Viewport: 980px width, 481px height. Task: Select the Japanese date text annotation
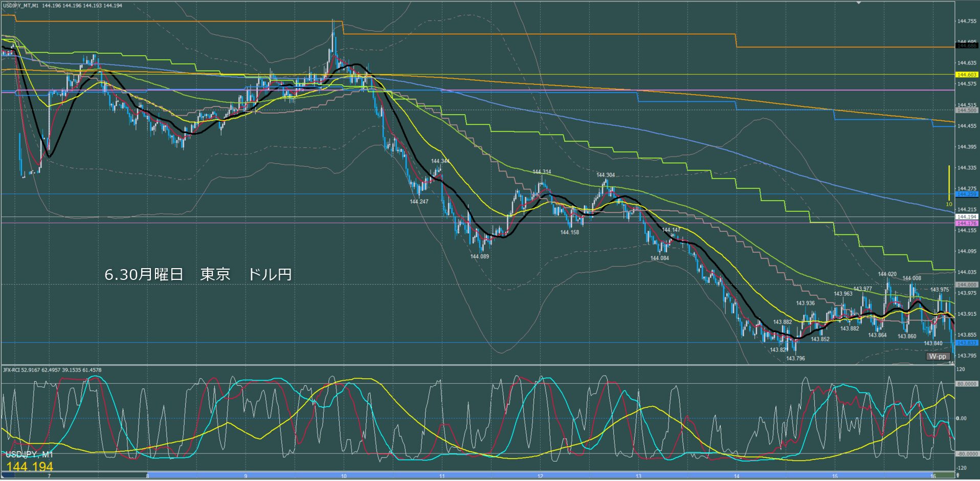pyautogui.click(x=198, y=275)
